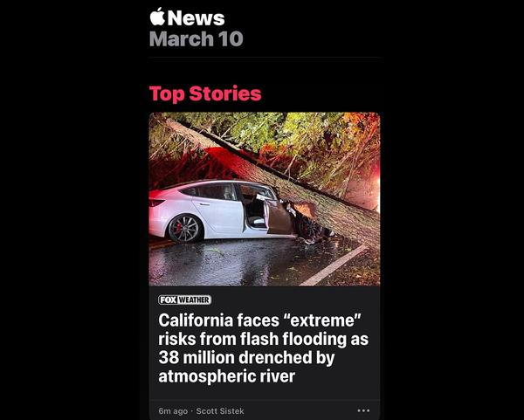Click the open car door in the image
Viewport: 524px width, 420px height.
click(x=280, y=217)
